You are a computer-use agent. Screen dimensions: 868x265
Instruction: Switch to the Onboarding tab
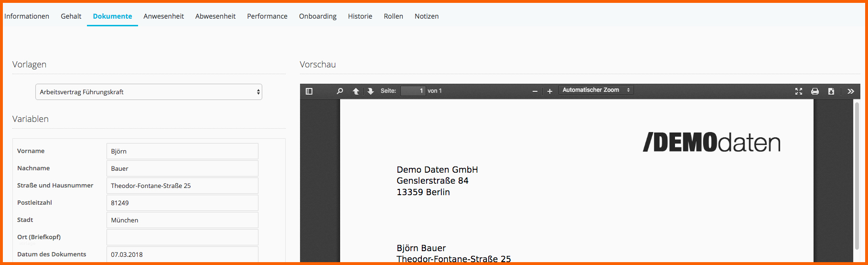(x=318, y=16)
